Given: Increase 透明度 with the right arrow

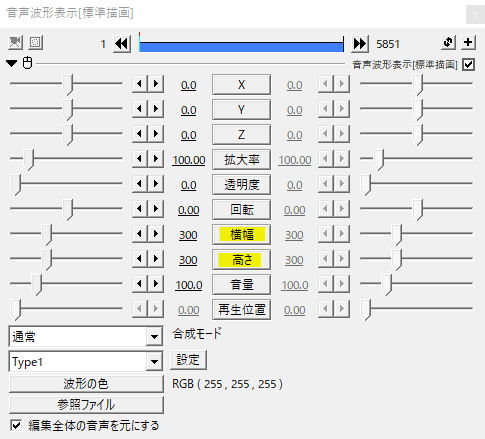Looking at the screenshot, I should point(156,184).
